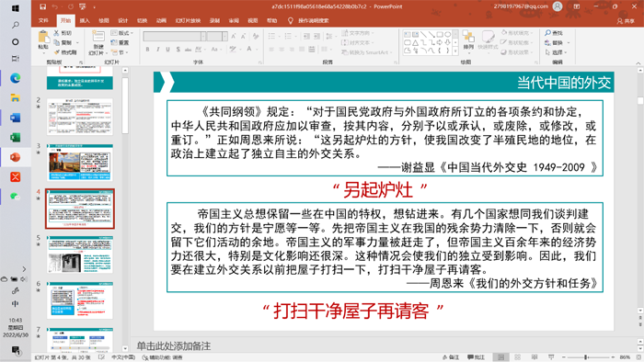Switch to Normal view in status bar

coord(501,357)
